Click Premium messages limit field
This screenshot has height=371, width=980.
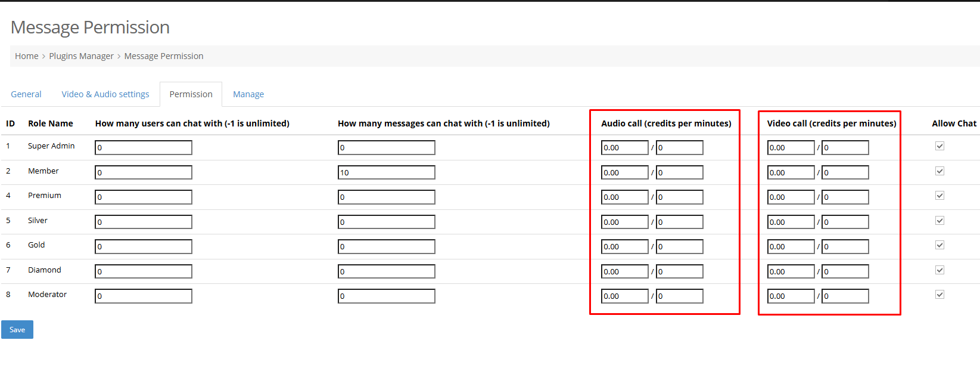coord(387,197)
